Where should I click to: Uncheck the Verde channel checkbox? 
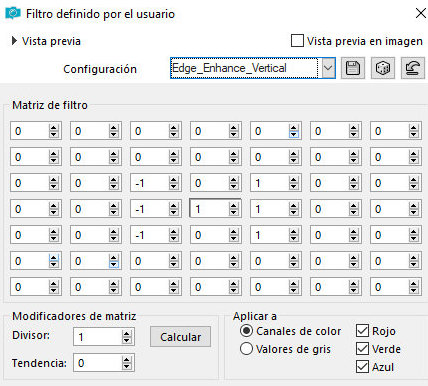point(362,349)
